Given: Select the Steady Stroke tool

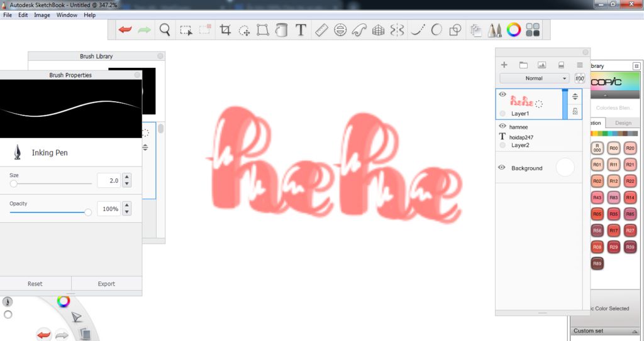Looking at the screenshot, I should (418, 30).
